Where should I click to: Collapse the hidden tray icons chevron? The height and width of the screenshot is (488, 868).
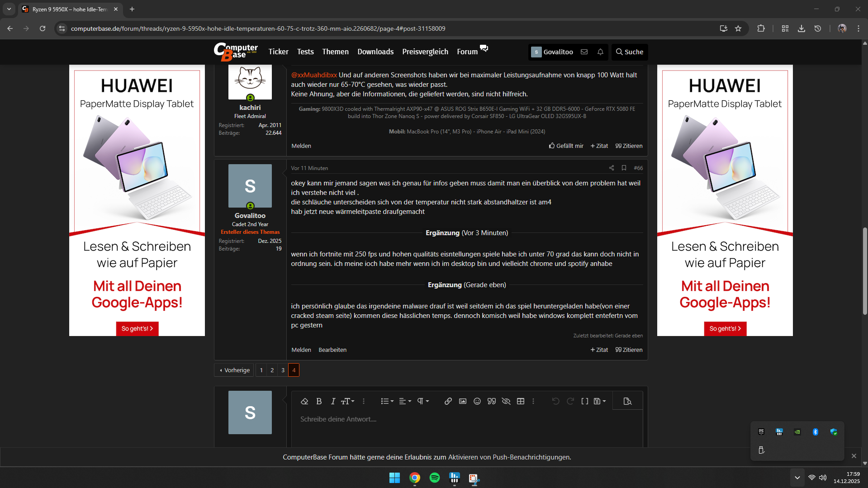click(x=797, y=478)
